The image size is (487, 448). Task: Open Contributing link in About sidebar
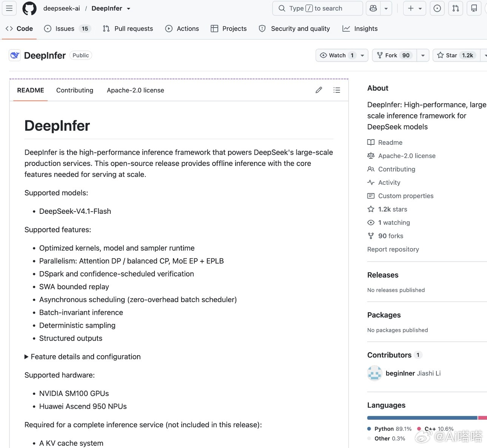point(391,169)
